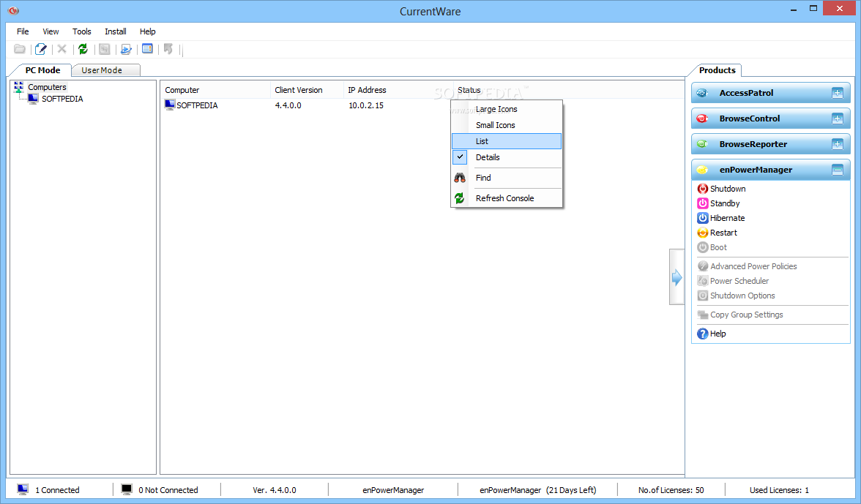The width and height of the screenshot is (861, 504).
Task: Click the Advanced Power Policies icon
Action: pos(702,266)
